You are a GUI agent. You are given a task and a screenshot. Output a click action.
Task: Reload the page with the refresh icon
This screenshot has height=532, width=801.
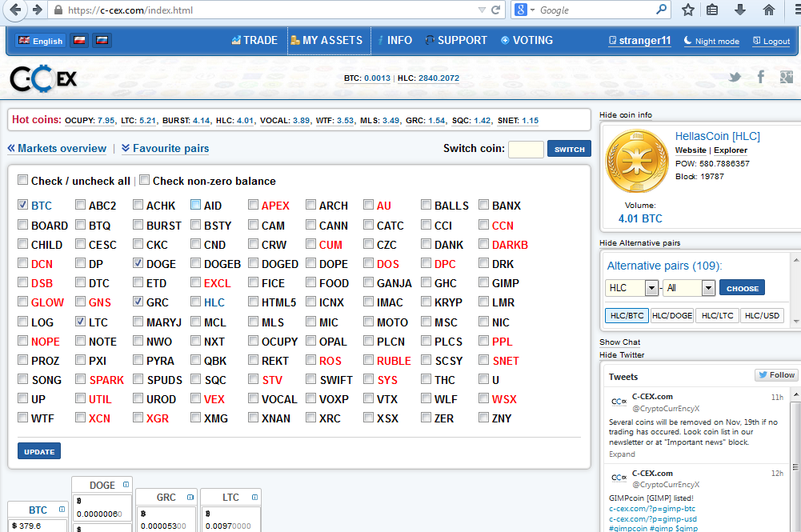[x=495, y=10]
